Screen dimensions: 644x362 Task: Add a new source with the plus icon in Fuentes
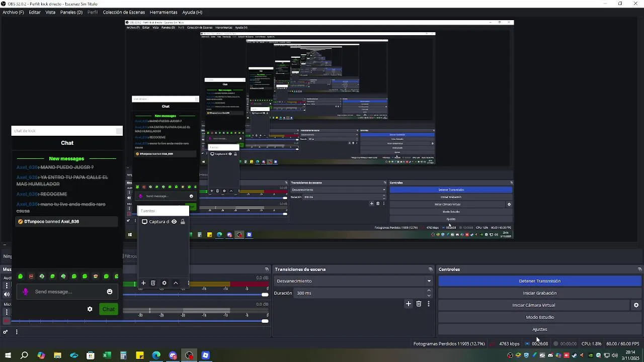click(143, 283)
